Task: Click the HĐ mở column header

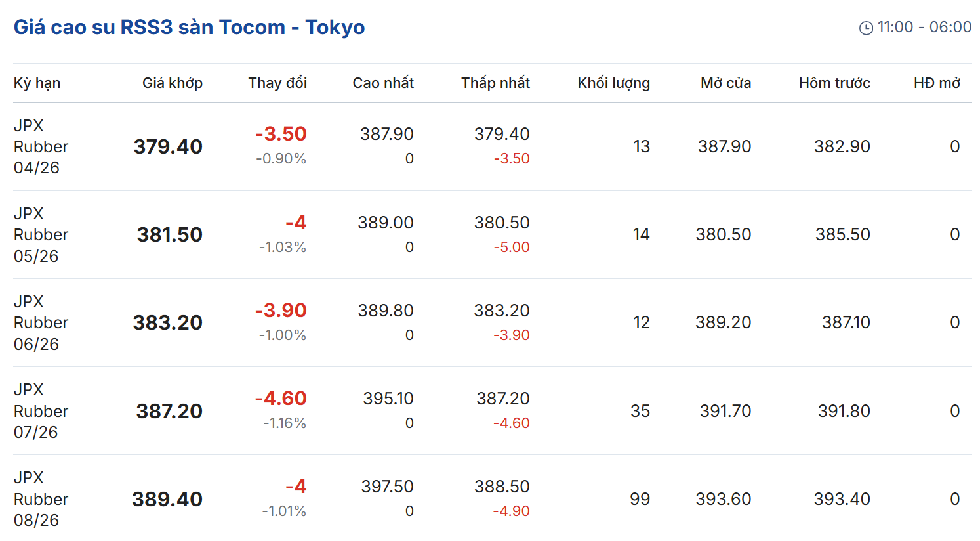Action: pos(937,83)
